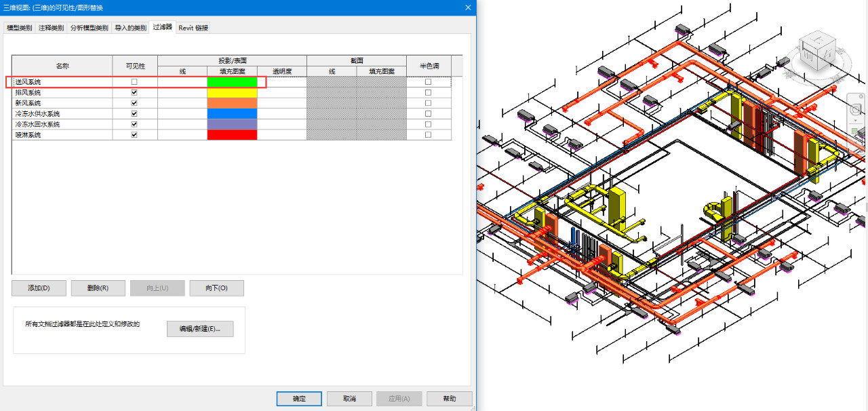Select the 排风系统 filter row name
Viewport: 868px width, 411px height.
[62, 92]
